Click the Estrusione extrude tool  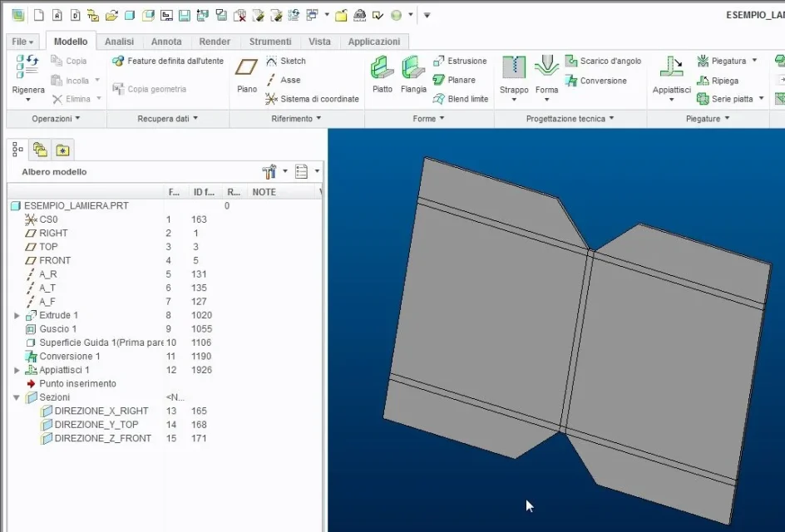(460, 61)
